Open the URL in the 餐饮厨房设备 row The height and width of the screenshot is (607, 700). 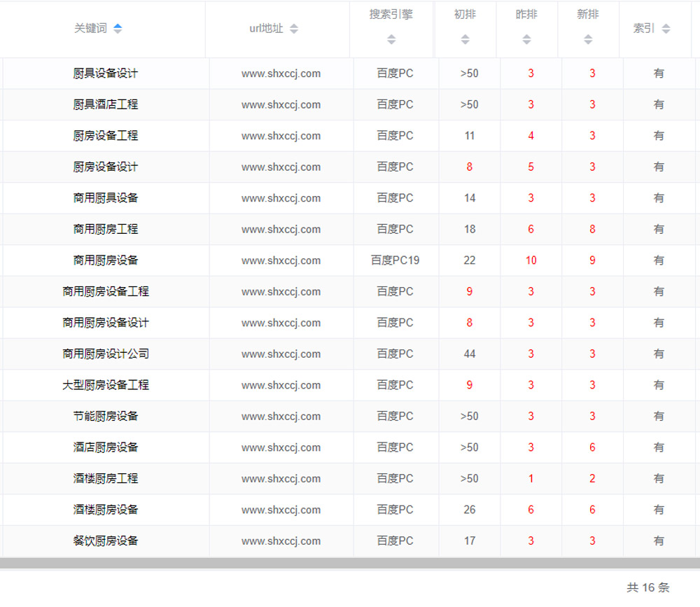coord(281,541)
